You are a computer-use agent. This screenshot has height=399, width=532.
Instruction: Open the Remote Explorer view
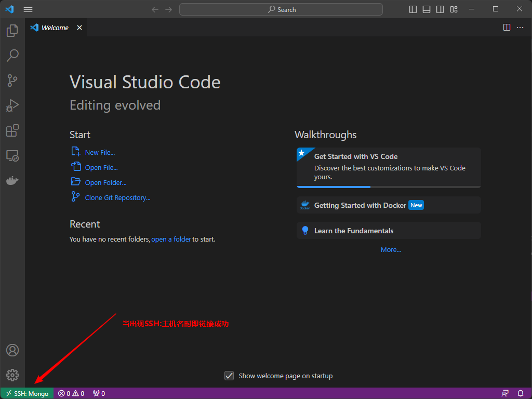tap(12, 156)
